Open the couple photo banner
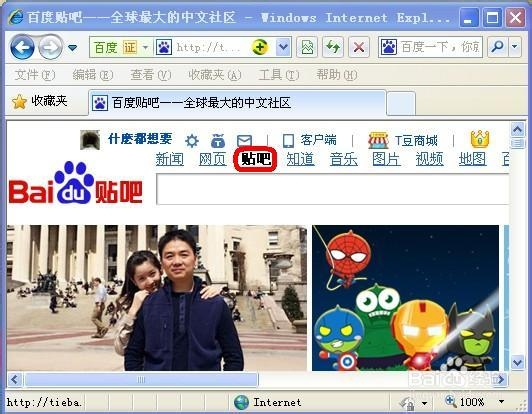Image resolution: width=532 pixels, height=414 pixels. 157,298
